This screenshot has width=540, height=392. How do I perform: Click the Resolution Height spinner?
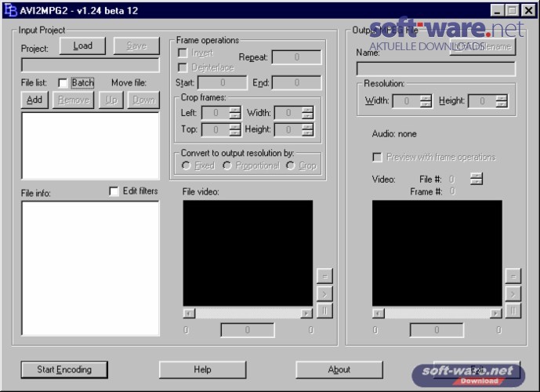(502, 101)
